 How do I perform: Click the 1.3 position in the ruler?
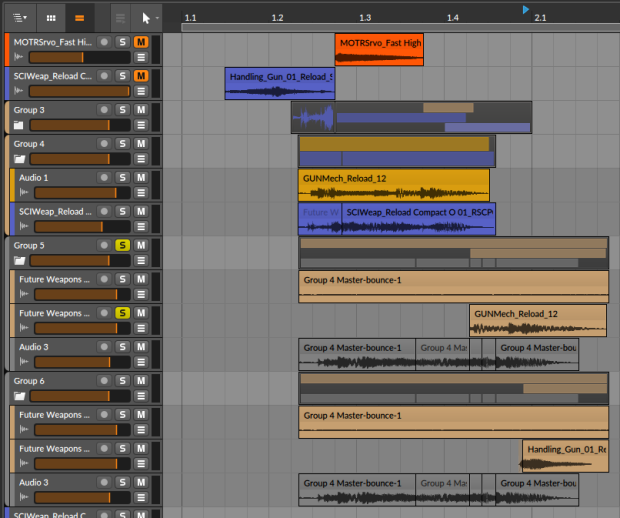pyautogui.click(x=365, y=18)
